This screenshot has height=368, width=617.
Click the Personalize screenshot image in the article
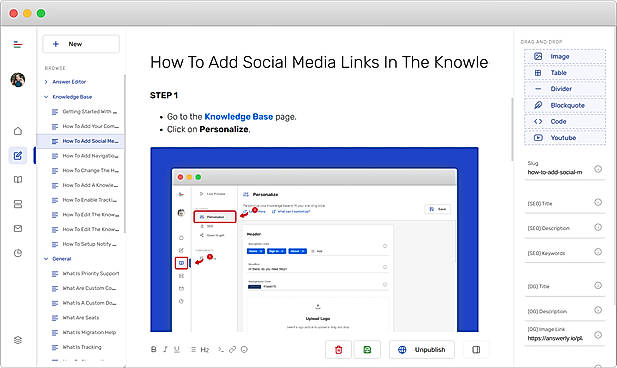pyautogui.click(x=314, y=239)
